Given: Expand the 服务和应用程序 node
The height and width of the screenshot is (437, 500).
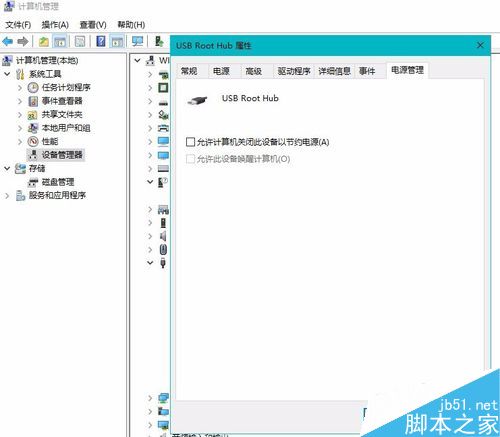Looking at the screenshot, I should 7,195.
